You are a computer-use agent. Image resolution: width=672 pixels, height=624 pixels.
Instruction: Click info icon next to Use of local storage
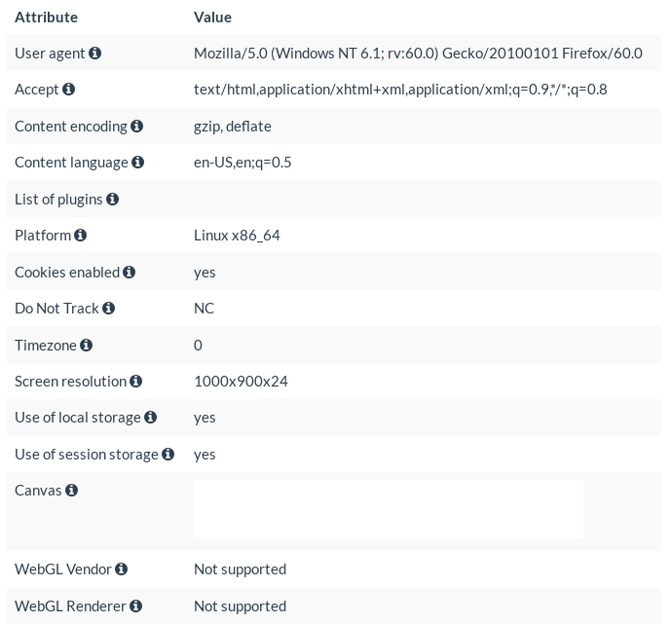(150, 418)
